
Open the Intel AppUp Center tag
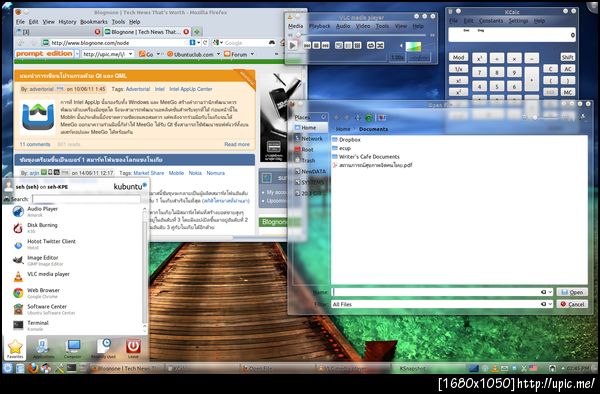(x=191, y=89)
